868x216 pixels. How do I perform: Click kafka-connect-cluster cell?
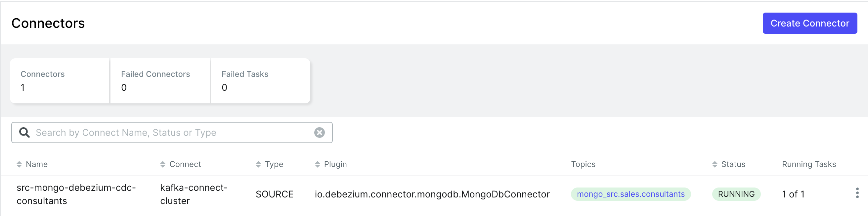click(194, 194)
